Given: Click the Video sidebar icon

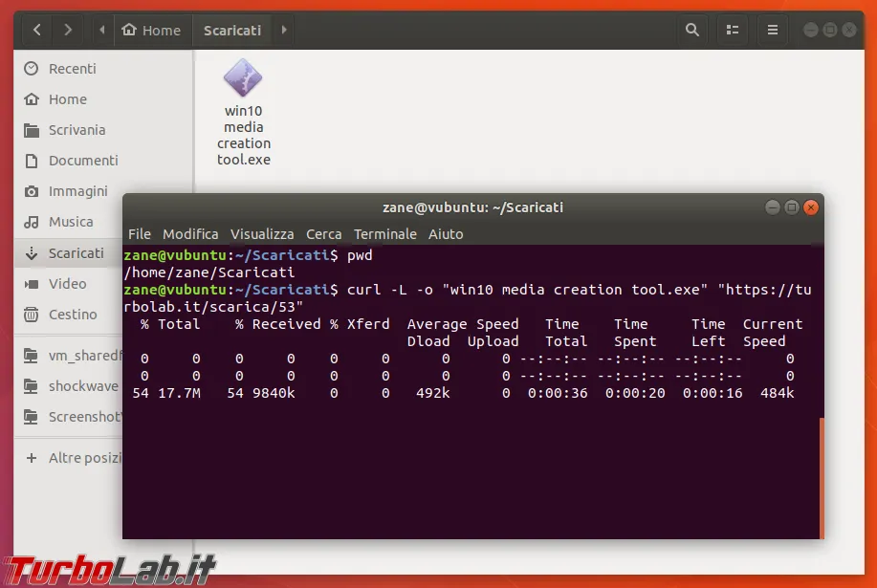Looking at the screenshot, I should (x=32, y=284).
